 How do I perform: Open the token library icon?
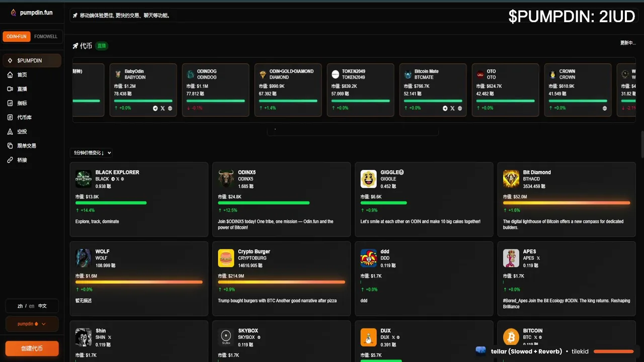(10, 117)
